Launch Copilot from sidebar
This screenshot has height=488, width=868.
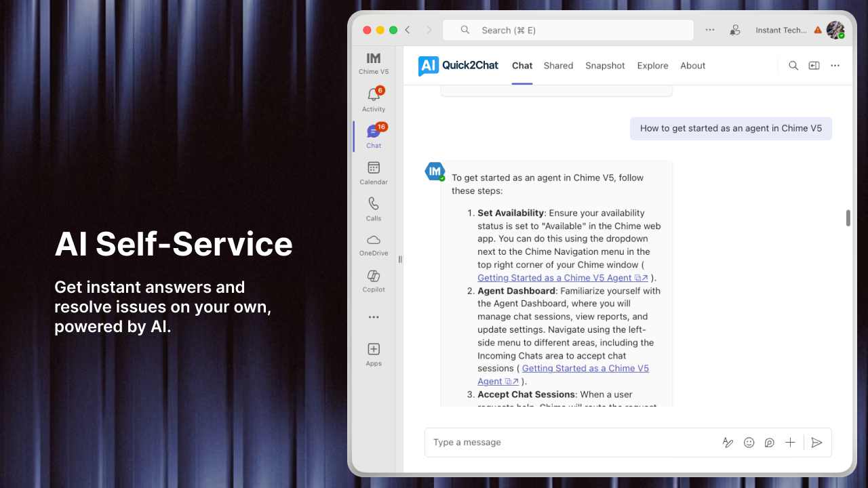[x=374, y=277]
